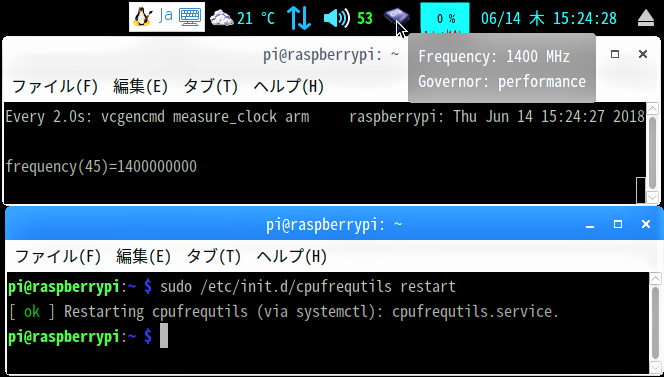Open ヘルプ(H) menu in upper terminal
This screenshot has width=664, height=377.
tap(289, 86)
